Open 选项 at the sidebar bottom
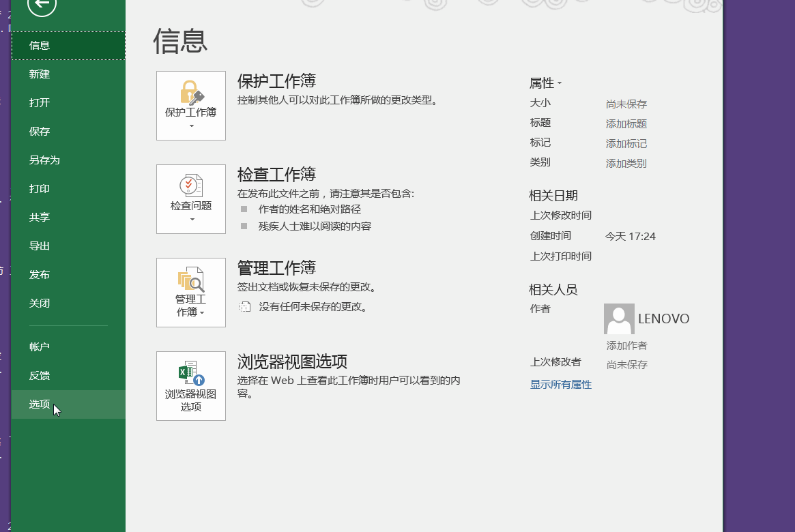Viewport: 795px width, 532px height. (x=39, y=404)
